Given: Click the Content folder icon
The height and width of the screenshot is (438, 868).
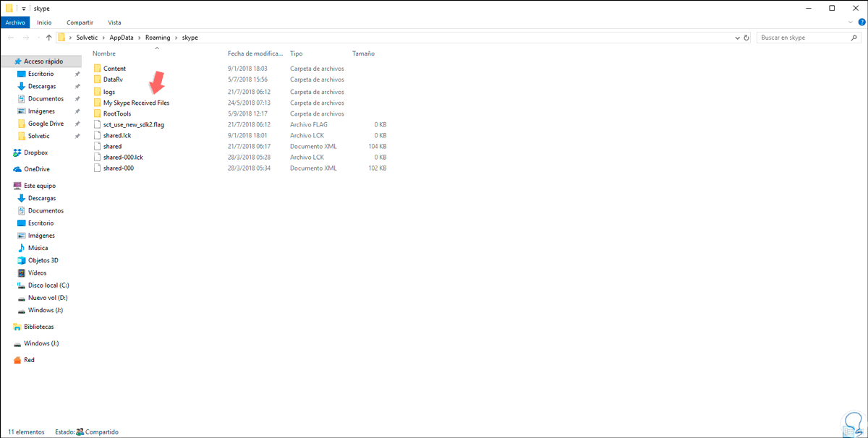Looking at the screenshot, I should [x=97, y=69].
